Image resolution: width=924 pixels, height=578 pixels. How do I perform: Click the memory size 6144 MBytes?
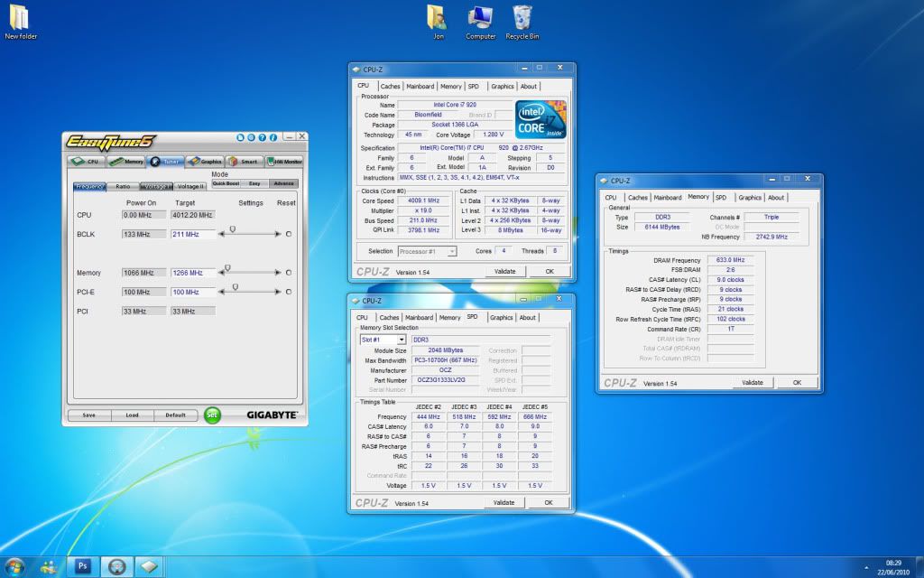662,227
